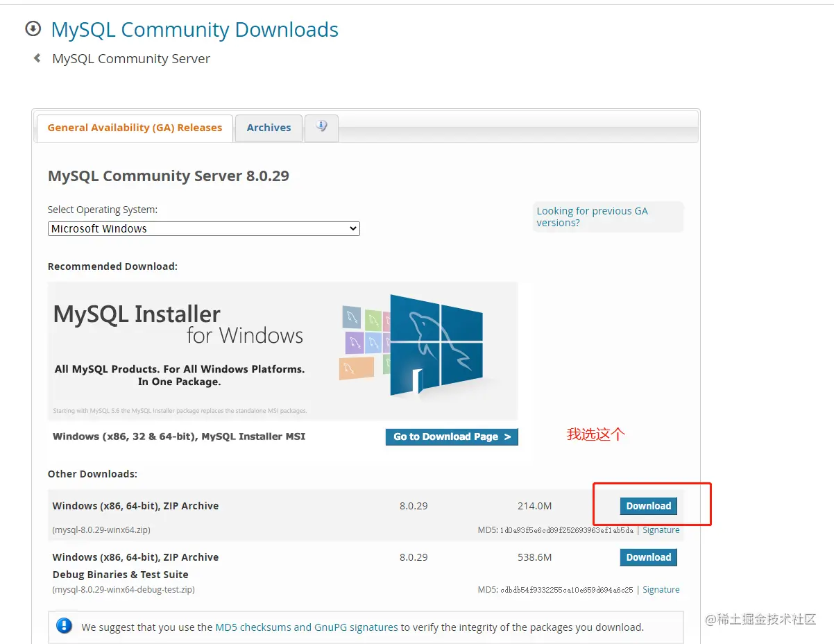This screenshot has width=834, height=644.
Task: Click the MySQL Community Server 8.0.29 heading
Action: pyautogui.click(x=169, y=176)
